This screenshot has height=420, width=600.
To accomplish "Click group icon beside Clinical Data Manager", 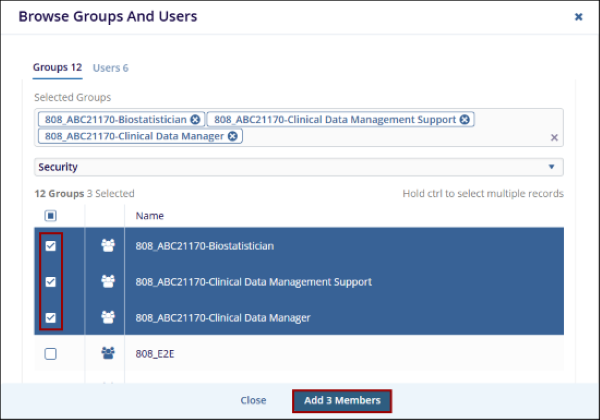I will pyautogui.click(x=107, y=318).
